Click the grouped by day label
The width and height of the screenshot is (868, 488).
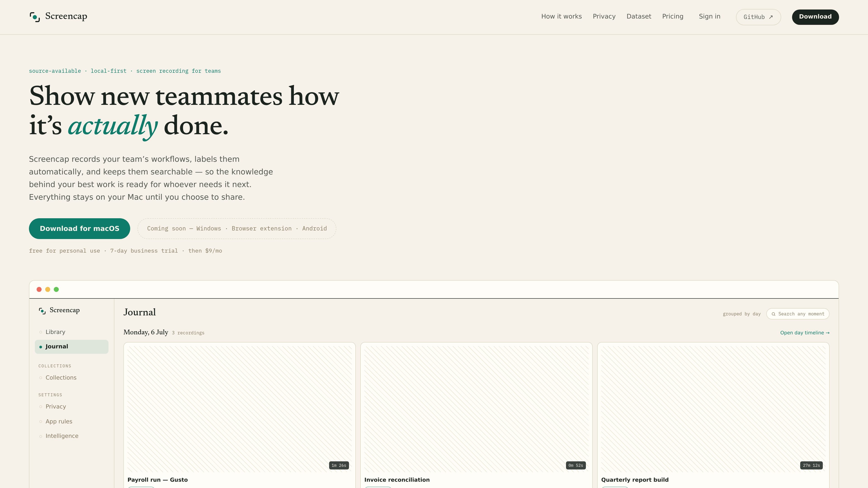(x=742, y=314)
